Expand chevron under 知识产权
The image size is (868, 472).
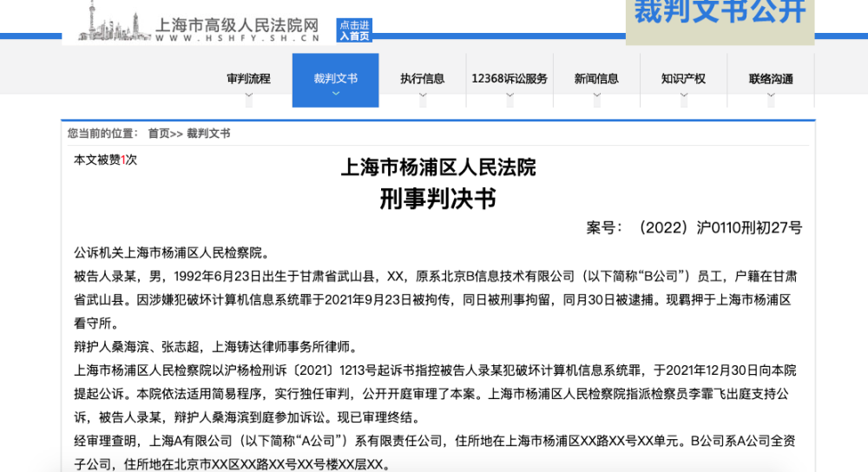point(684,95)
